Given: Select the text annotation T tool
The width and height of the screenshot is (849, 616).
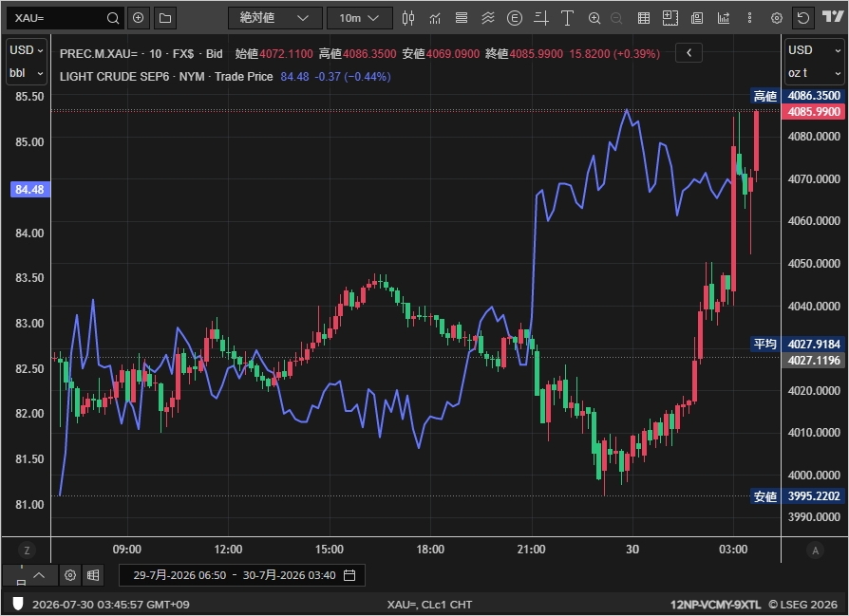Looking at the screenshot, I should point(568,18).
